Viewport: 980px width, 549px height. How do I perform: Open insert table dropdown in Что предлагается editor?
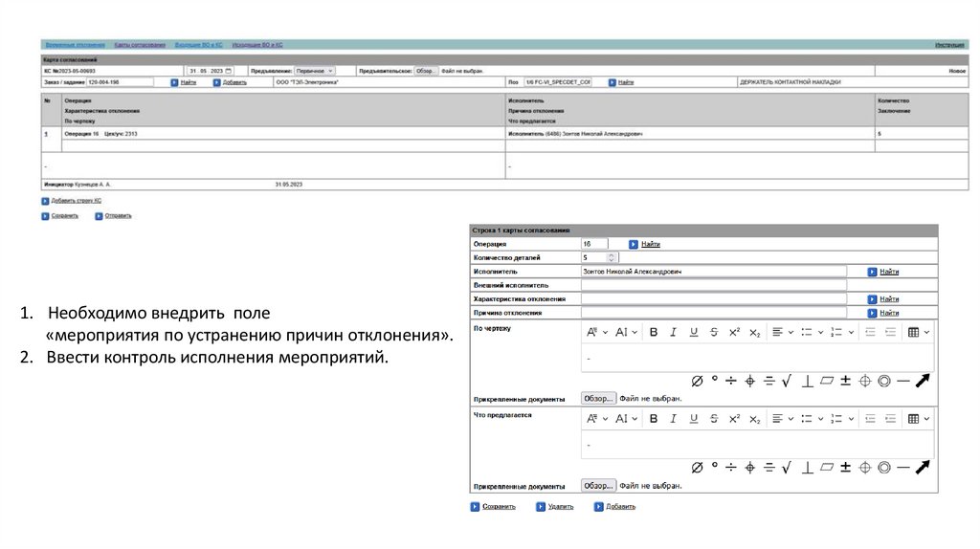tap(919, 419)
